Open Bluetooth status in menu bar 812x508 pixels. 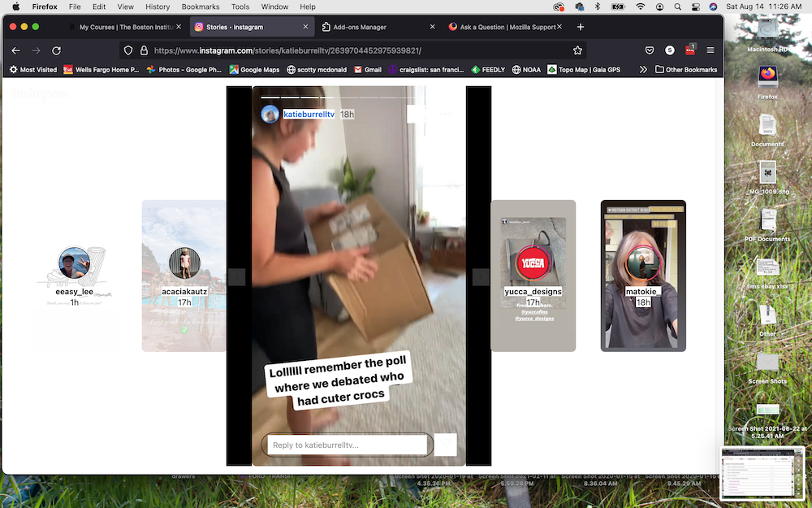[597, 7]
